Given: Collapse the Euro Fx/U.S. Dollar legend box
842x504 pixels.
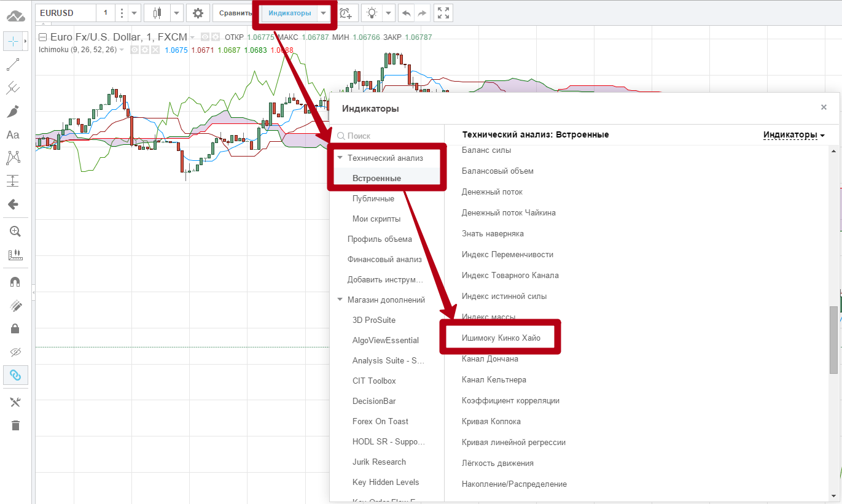Looking at the screenshot, I should (x=42, y=37).
